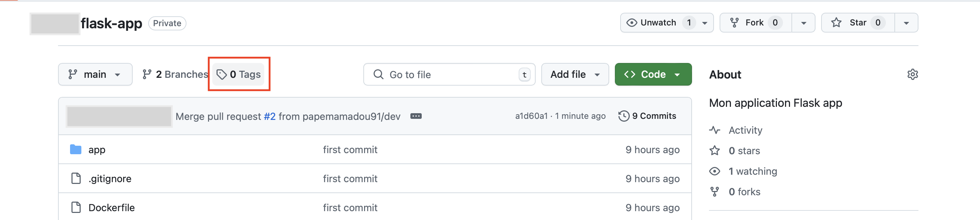The image size is (980, 220).
Task: Focus the Go to file search field
Action: coord(449,75)
